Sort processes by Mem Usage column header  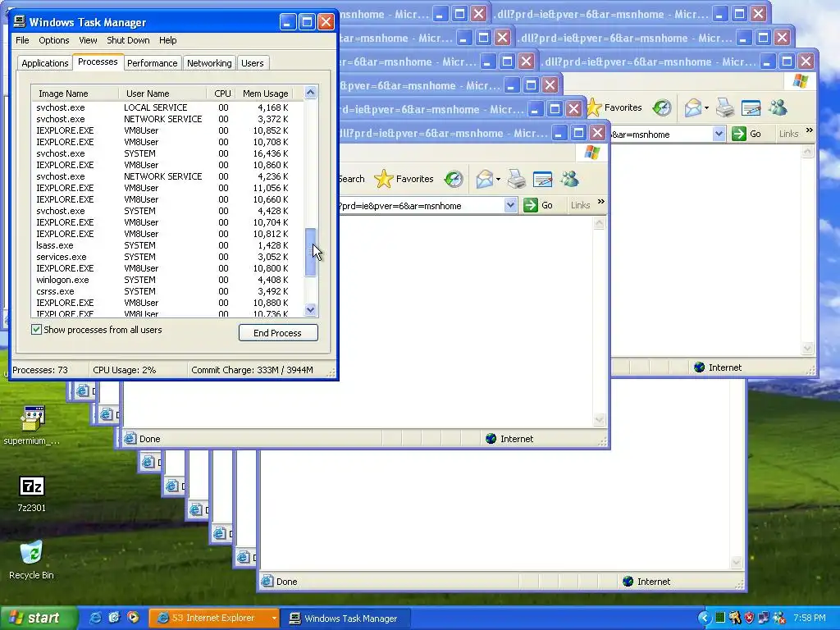click(265, 94)
